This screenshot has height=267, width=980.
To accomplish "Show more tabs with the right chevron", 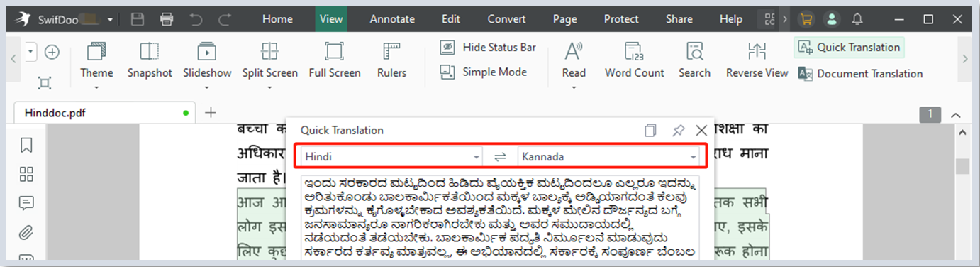I will click(785, 19).
